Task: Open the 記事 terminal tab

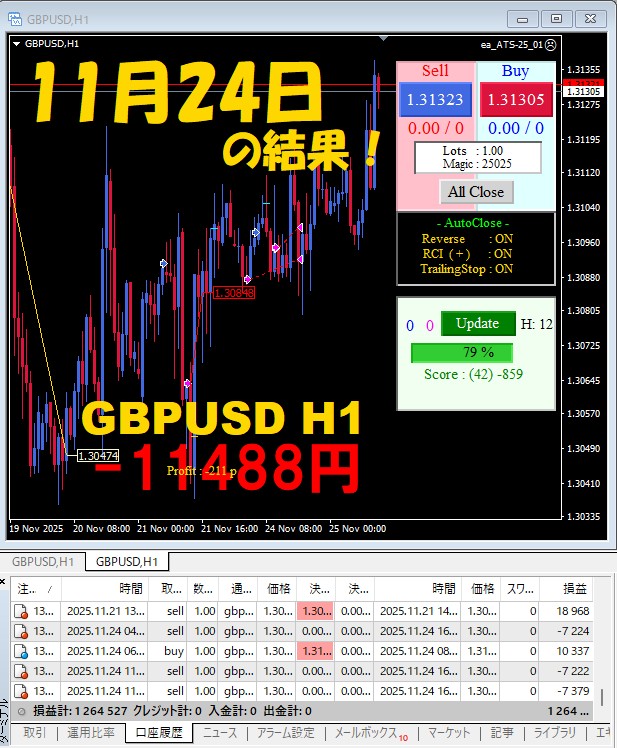Action: 502,733
